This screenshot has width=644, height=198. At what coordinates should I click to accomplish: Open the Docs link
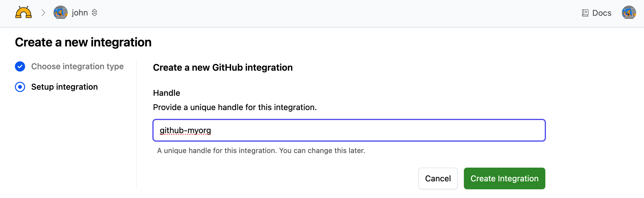601,13
